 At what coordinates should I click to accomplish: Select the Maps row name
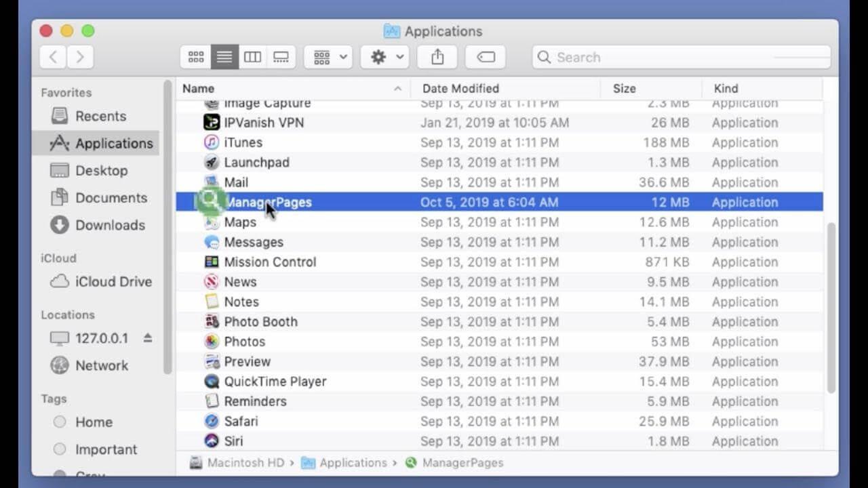click(x=240, y=222)
